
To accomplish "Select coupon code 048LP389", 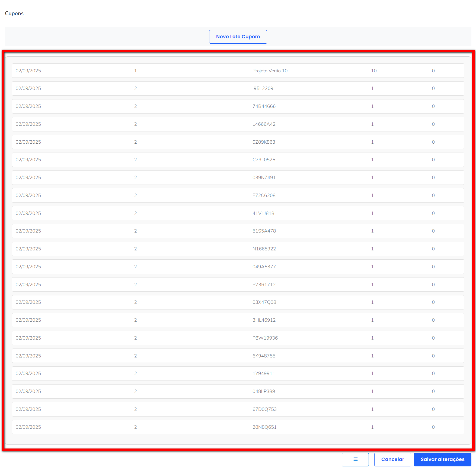I will pyautogui.click(x=264, y=391).
